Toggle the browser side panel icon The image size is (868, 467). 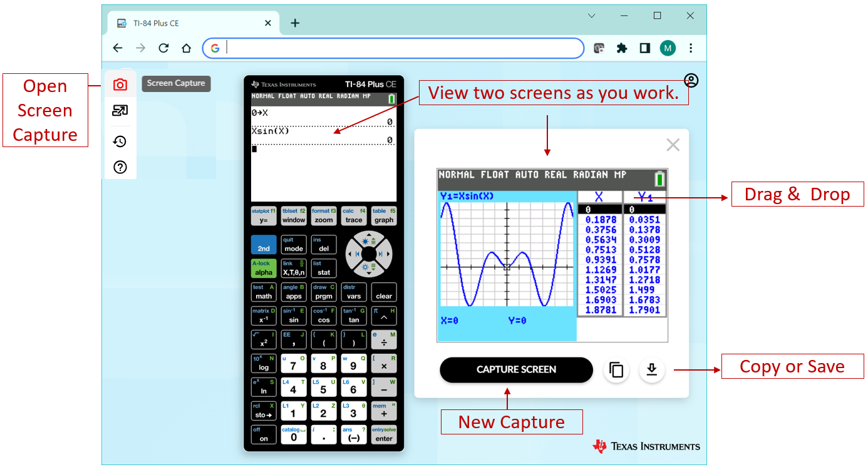click(644, 48)
